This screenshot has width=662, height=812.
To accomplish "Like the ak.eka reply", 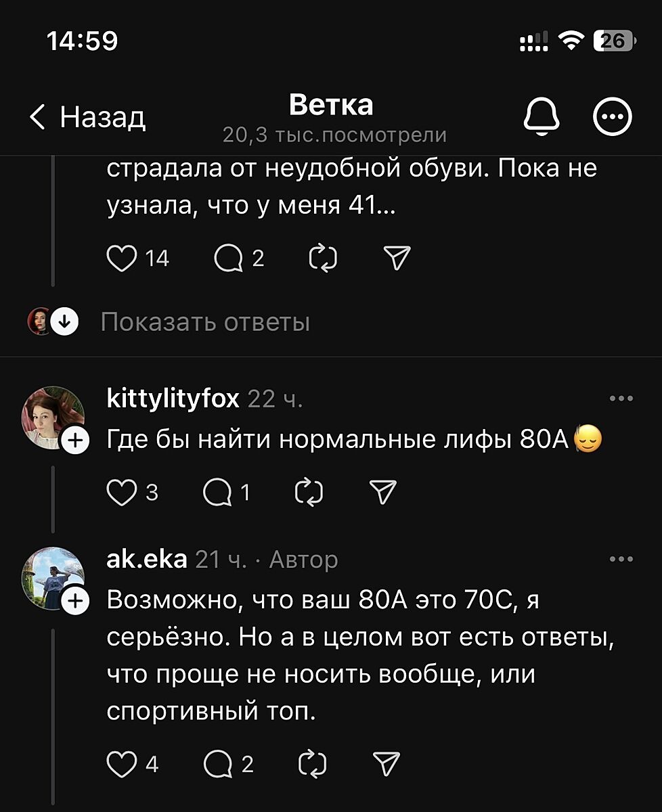I will (x=122, y=764).
